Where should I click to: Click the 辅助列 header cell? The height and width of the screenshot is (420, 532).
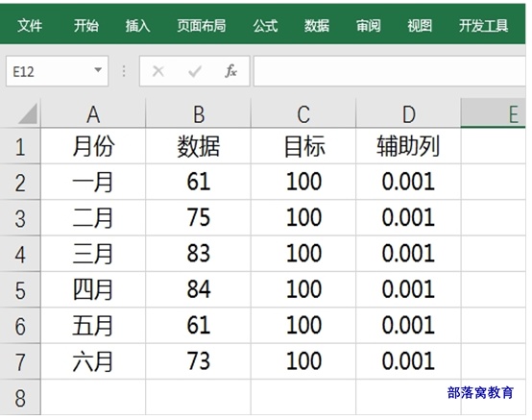pyautogui.click(x=408, y=146)
